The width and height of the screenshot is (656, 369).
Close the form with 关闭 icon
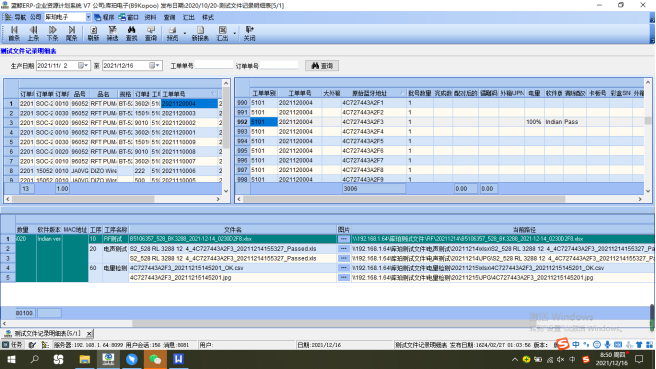coord(249,33)
